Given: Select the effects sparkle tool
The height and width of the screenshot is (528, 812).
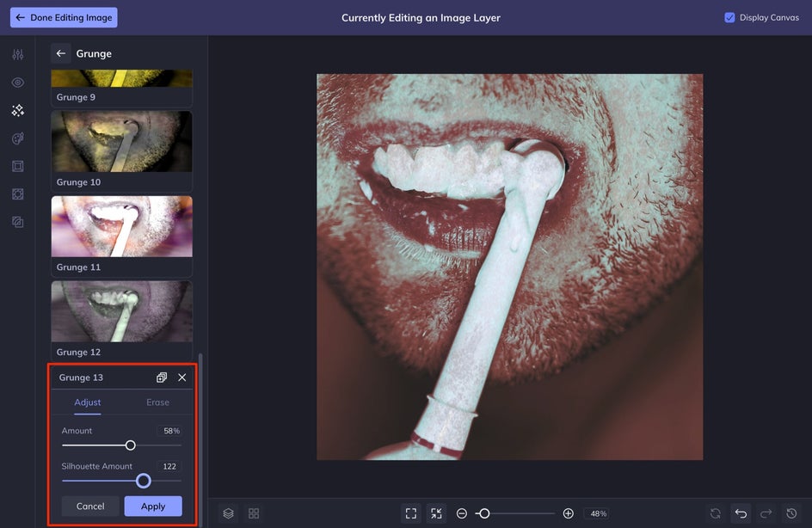Looking at the screenshot, I should [17, 110].
